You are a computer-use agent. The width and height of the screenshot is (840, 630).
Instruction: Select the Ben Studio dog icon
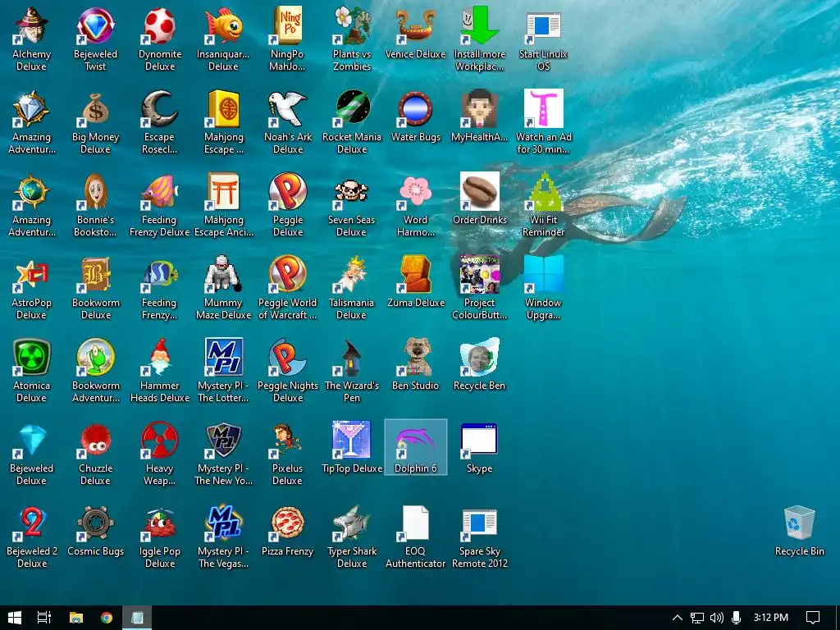[415, 358]
